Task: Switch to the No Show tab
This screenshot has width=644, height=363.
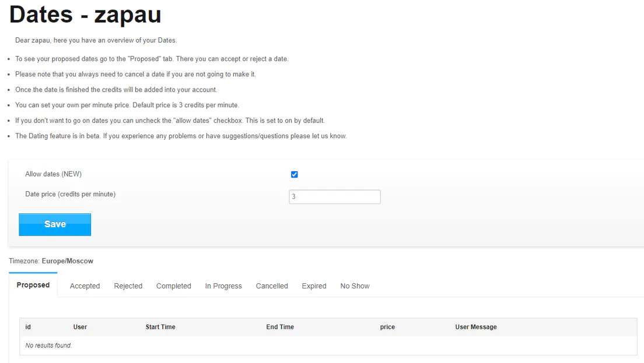Action: (x=355, y=286)
